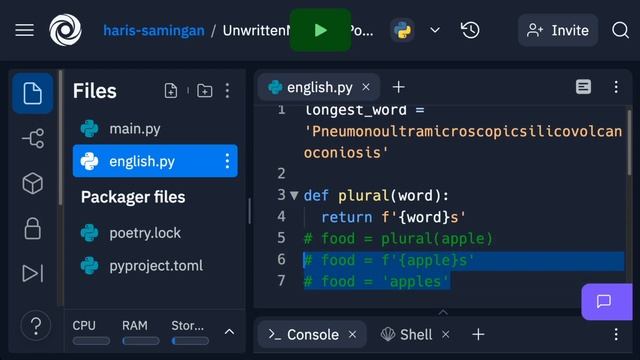Viewport: 640px width, 360px height.
Task: Click the CPU usage bar
Action: [91, 341]
